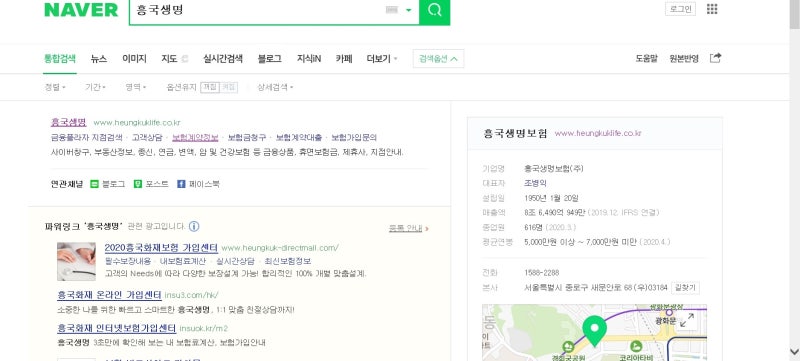Click the 1588-2288 phone number text
The width and height of the screenshot is (800, 361).
tap(541, 273)
